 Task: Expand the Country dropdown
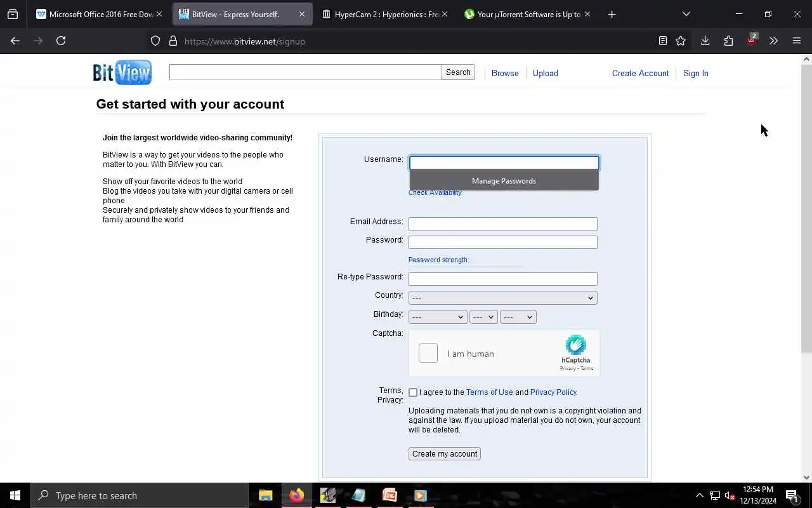[502, 297]
